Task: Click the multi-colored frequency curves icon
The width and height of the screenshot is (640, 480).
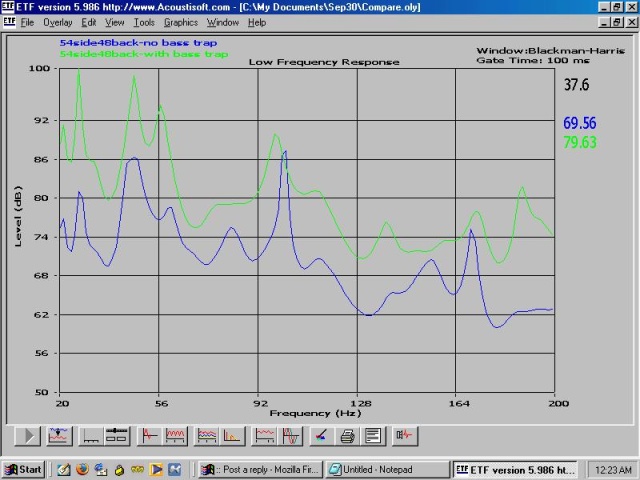Action: [x=207, y=436]
